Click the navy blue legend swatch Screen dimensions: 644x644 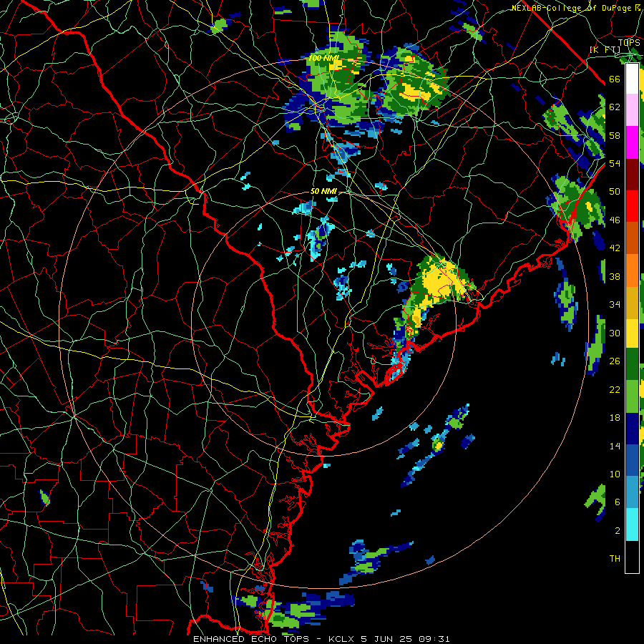point(632,429)
